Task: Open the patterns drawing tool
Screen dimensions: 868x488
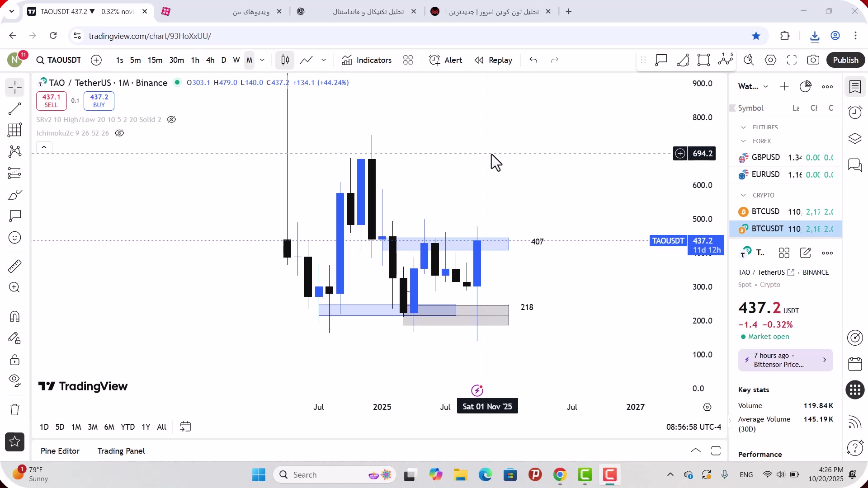Action: (14, 151)
